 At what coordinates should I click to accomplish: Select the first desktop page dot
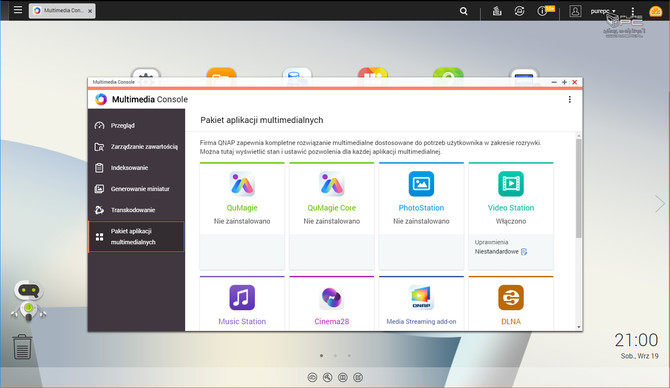[x=321, y=356]
